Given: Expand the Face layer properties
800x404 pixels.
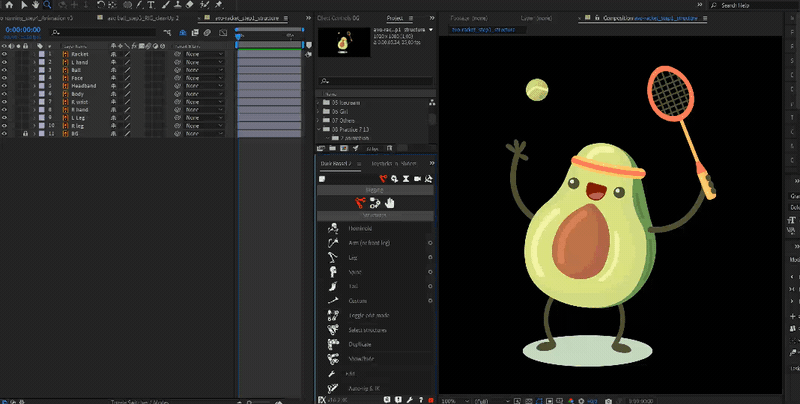Looking at the screenshot, I should tap(33, 80).
